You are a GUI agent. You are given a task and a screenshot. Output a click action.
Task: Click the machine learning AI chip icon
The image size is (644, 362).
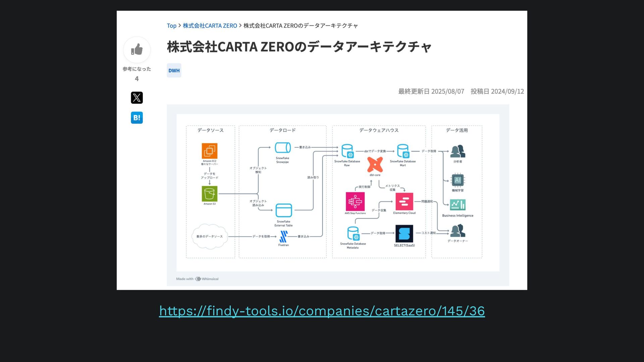[458, 180]
